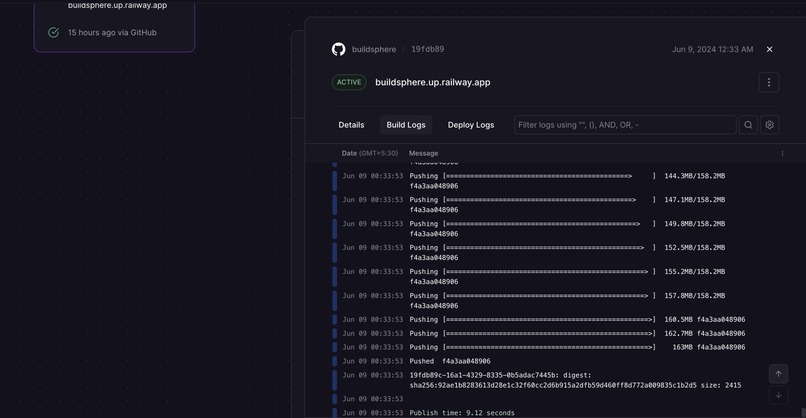Click the ACTIVE status badge
The image size is (806, 418).
(x=349, y=82)
